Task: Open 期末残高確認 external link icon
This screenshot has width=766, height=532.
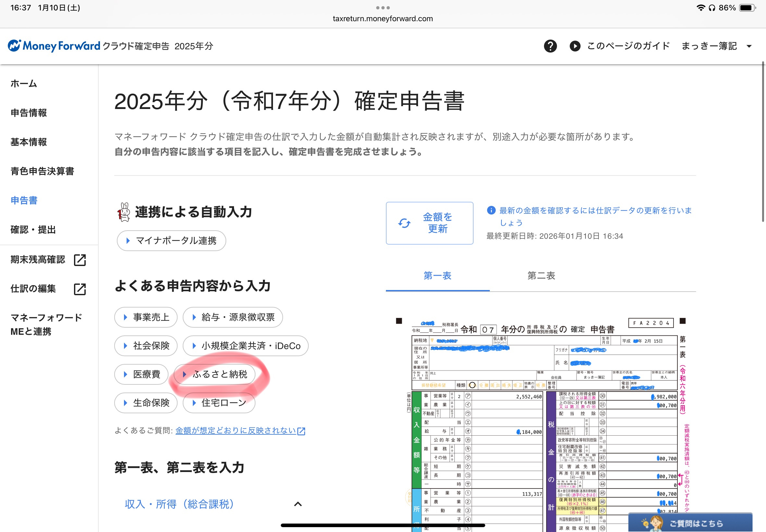Action: pos(80,260)
